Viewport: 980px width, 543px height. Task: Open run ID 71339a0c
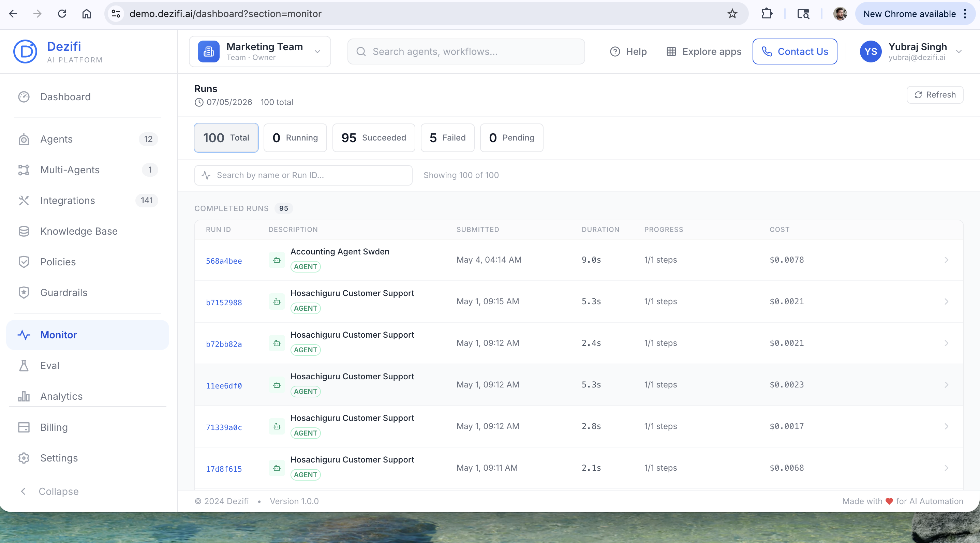[x=224, y=427]
